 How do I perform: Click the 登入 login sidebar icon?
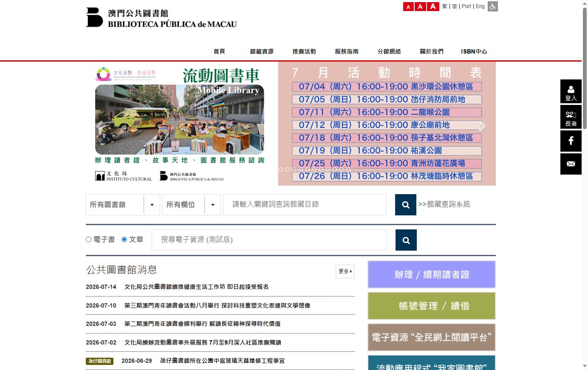[571, 91]
